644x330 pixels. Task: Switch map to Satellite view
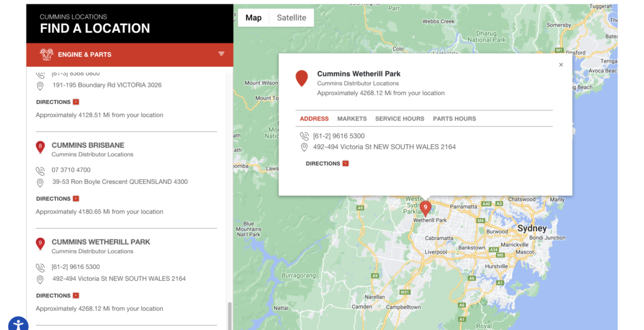[x=291, y=18]
